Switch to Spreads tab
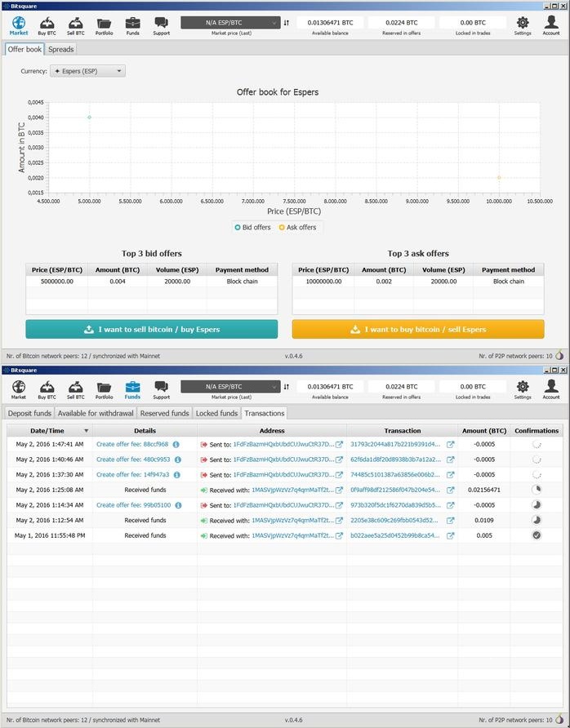Viewport: 570px width, 728px height. 61,49
